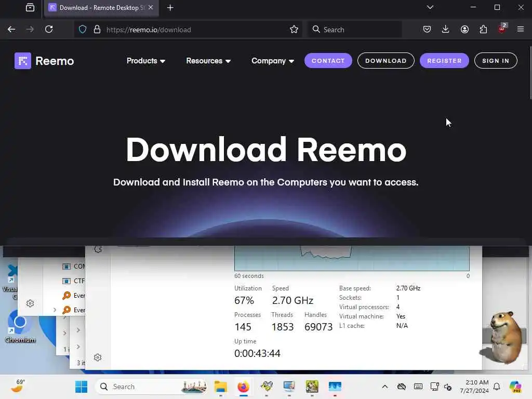Go back with the browser back arrow
Viewport: 532px width, 399px height.
pyautogui.click(x=11, y=30)
